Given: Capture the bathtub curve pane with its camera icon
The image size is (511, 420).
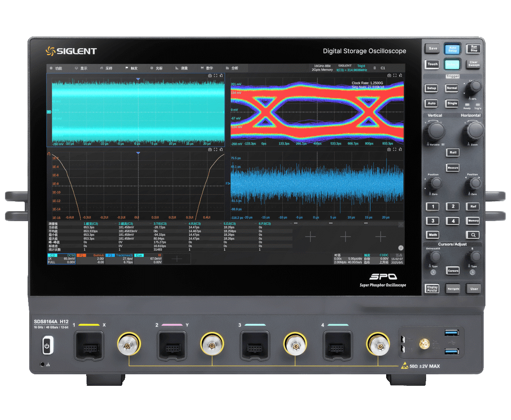Looking at the screenshot, I should click(210, 150).
